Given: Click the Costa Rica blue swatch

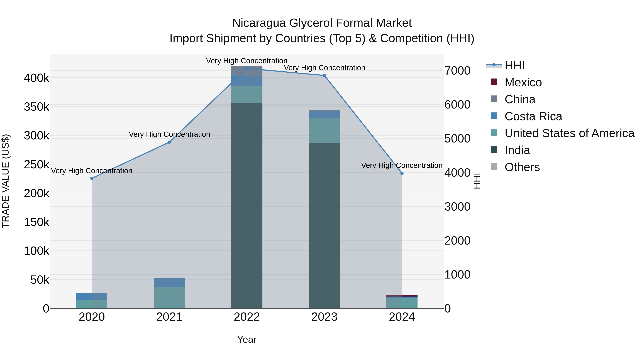Looking at the screenshot, I should pyautogui.click(x=494, y=116).
